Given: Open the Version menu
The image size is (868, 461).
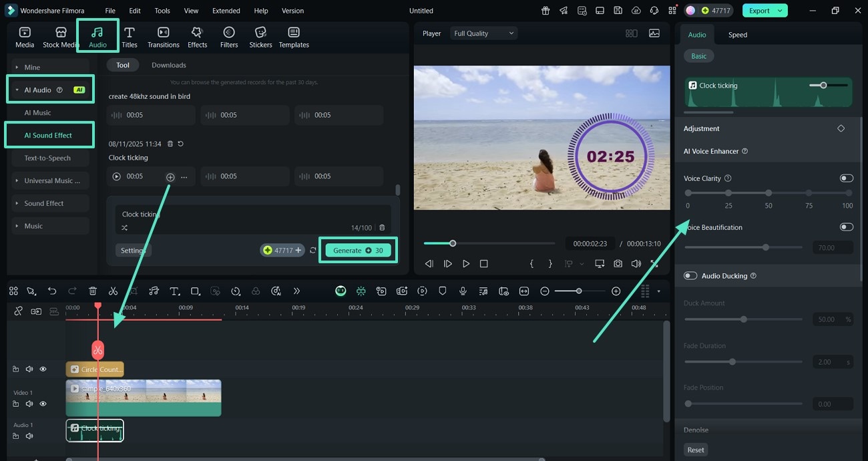Looking at the screenshot, I should 292,11.
